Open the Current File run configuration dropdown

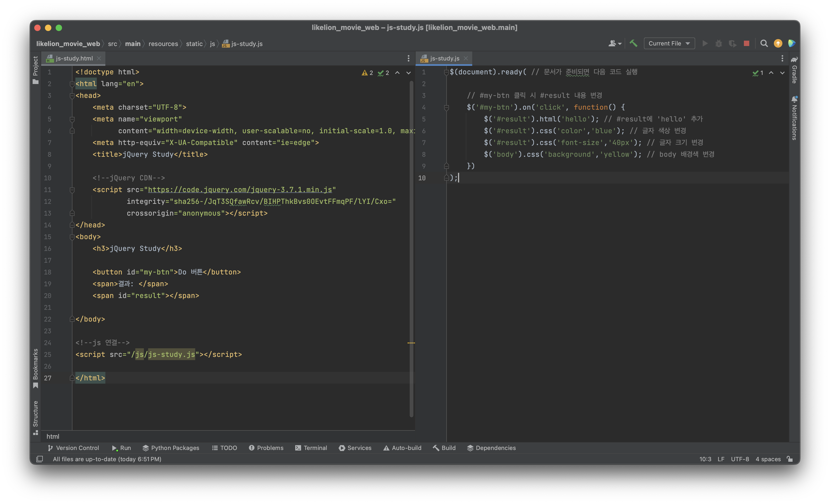point(669,43)
